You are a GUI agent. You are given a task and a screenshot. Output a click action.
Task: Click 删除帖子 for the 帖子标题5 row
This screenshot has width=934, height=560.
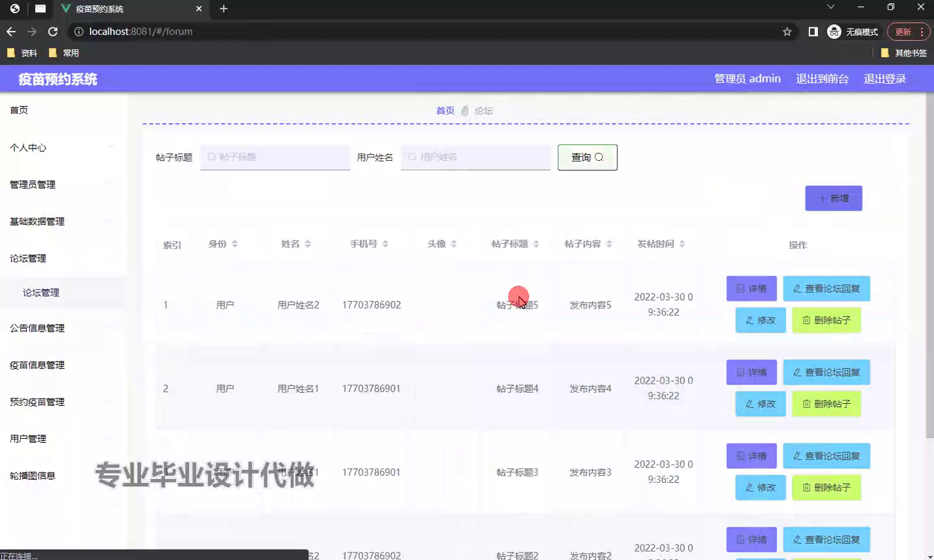(x=826, y=320)
